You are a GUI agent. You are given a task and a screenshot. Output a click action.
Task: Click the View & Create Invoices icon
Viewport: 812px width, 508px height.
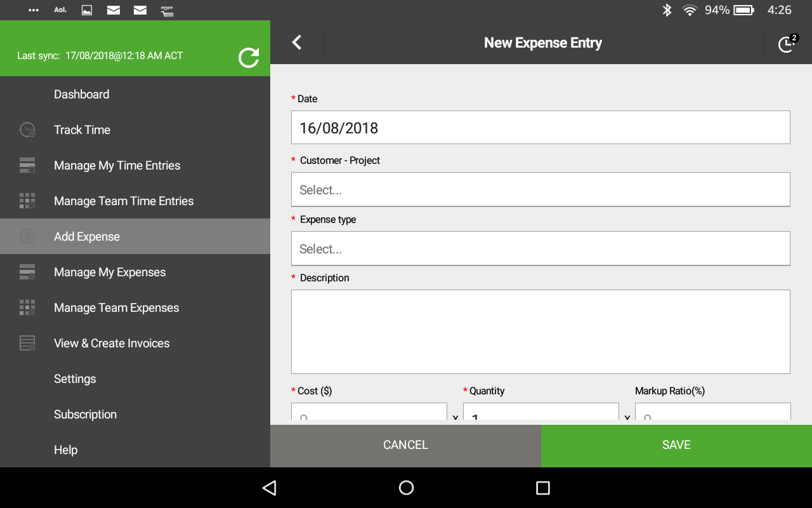tap(27, 343)
